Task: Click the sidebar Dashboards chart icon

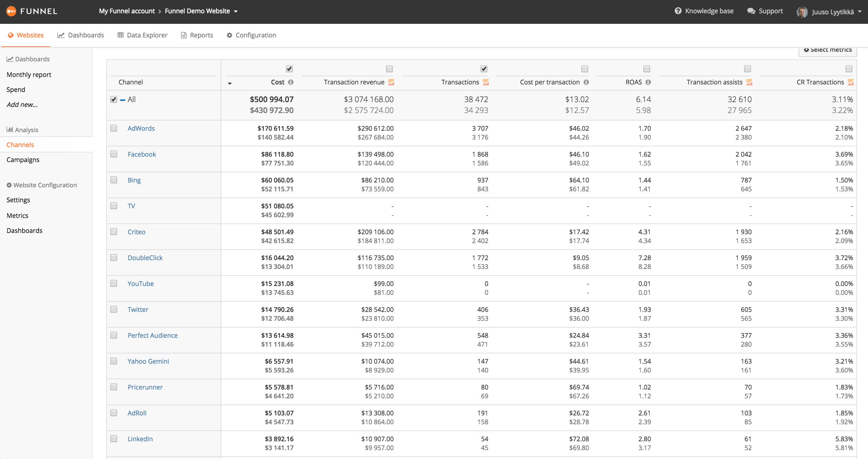Action: coord(10,59)
